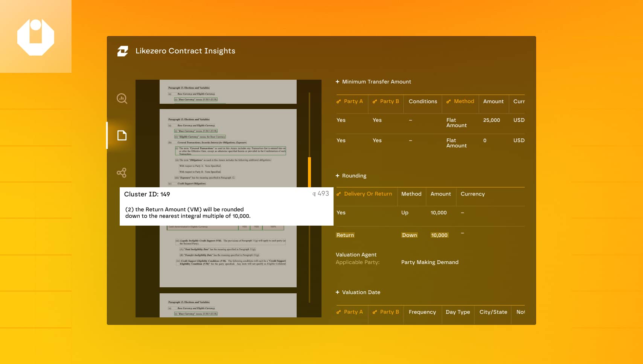Click Amount header in Minimum Transfer table
The width and height of the screenshot is (643, 364).
click(x=493, y=102)
